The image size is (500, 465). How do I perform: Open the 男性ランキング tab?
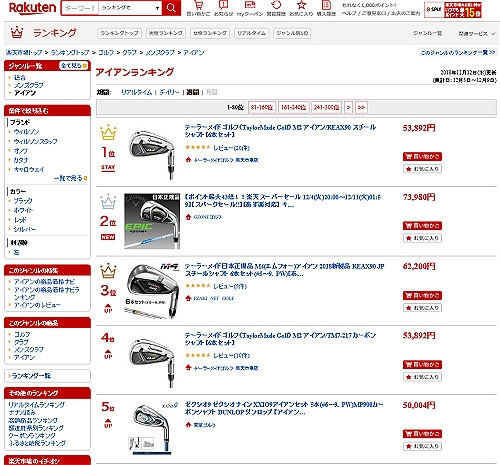166,33
